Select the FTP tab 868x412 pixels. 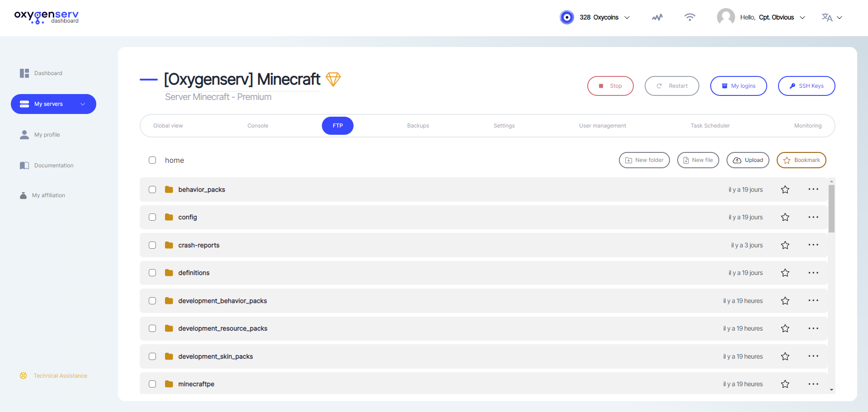coord(338,126)
